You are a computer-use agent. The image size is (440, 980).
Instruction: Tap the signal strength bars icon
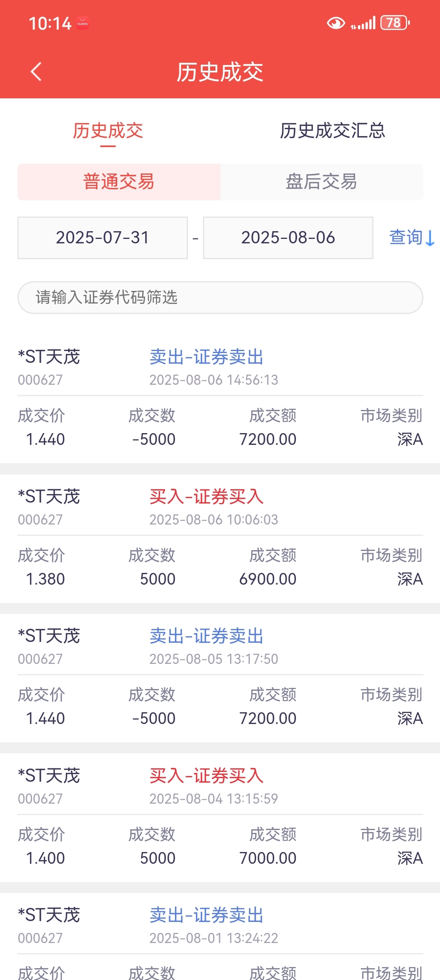pos(363,23)
